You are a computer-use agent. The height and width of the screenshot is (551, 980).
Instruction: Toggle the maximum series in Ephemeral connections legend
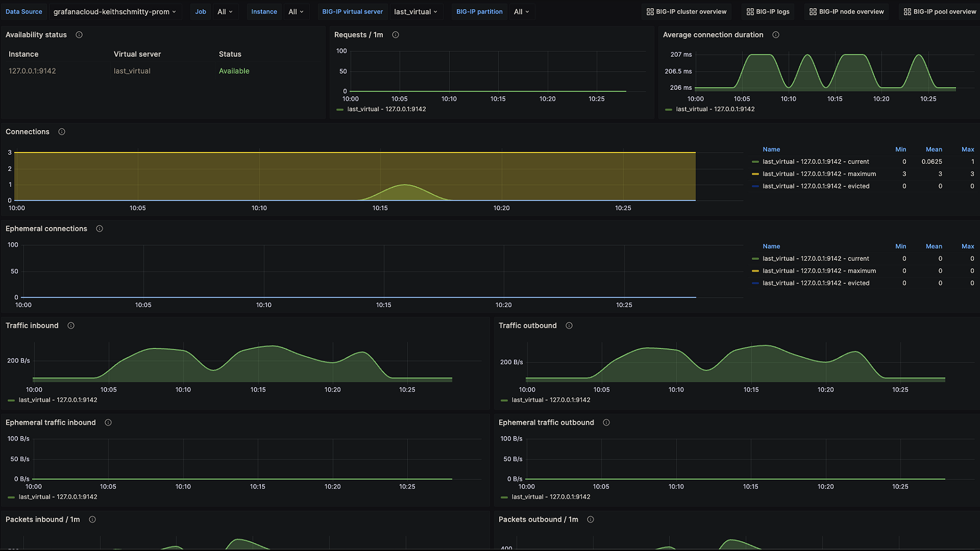tap(819, 271)
